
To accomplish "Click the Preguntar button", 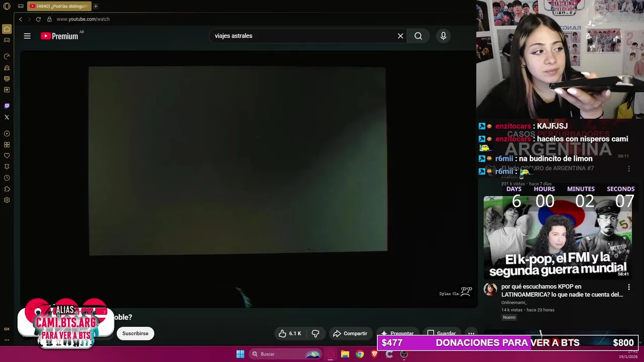I will click(397, 333).
